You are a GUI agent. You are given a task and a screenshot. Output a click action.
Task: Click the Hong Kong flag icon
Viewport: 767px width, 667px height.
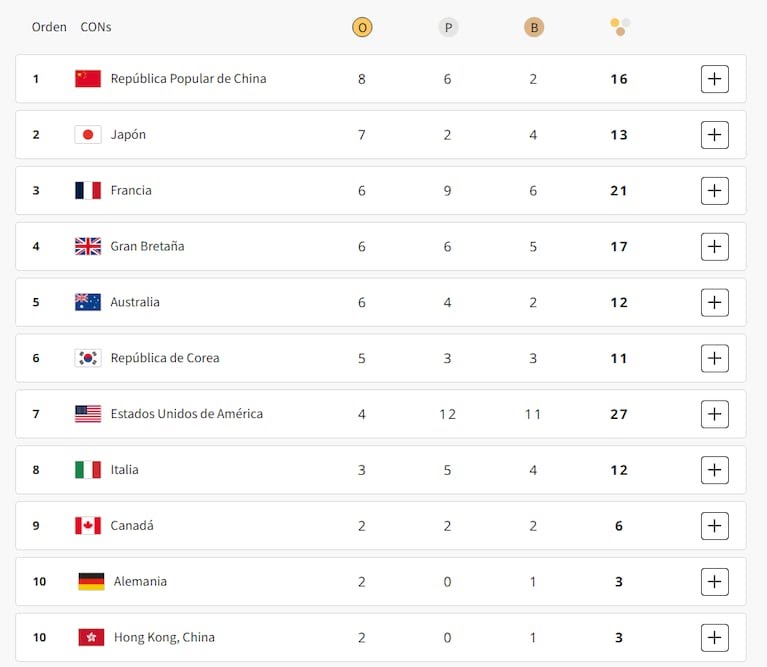(x=91, y=638)
